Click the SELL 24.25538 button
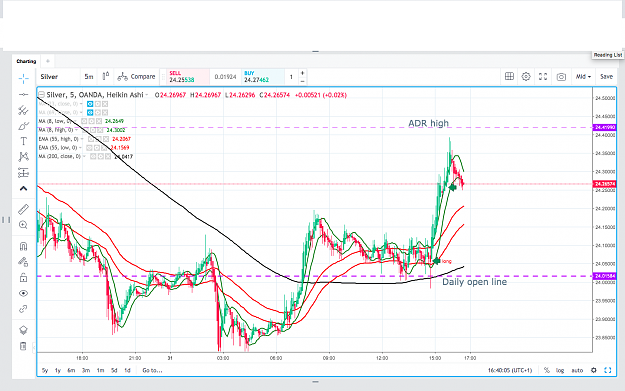 pyautogui.click(x=188, y=77)
